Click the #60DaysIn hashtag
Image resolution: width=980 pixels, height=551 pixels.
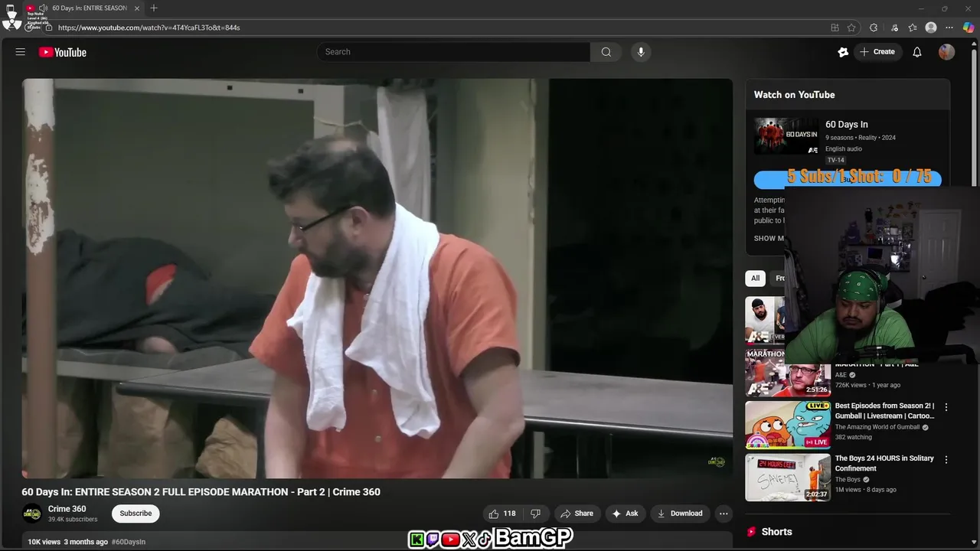click(x=129, y=542)
